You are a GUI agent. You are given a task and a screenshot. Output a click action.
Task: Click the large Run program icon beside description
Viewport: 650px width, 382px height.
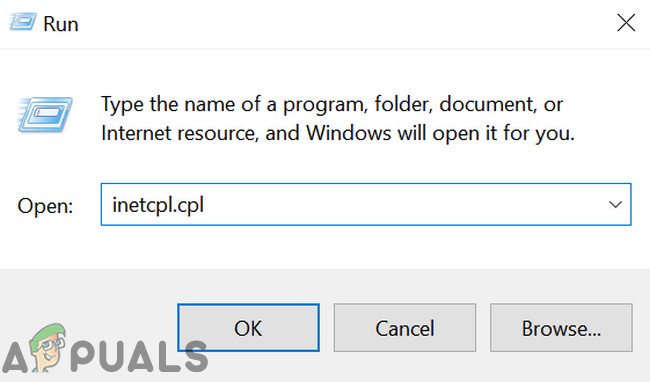[x=45, y=114]
